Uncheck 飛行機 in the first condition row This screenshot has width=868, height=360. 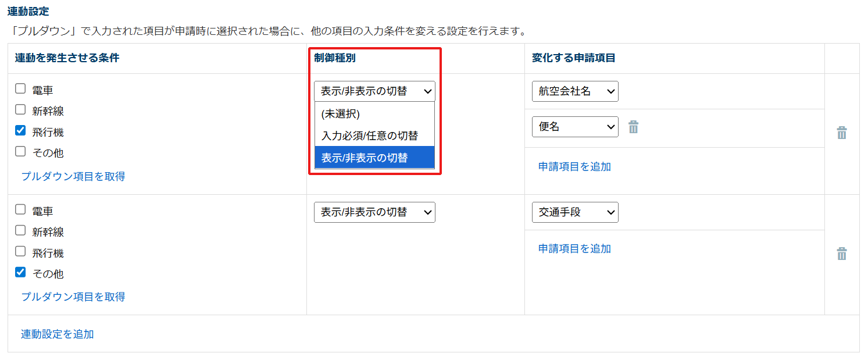tap(20, 131)
